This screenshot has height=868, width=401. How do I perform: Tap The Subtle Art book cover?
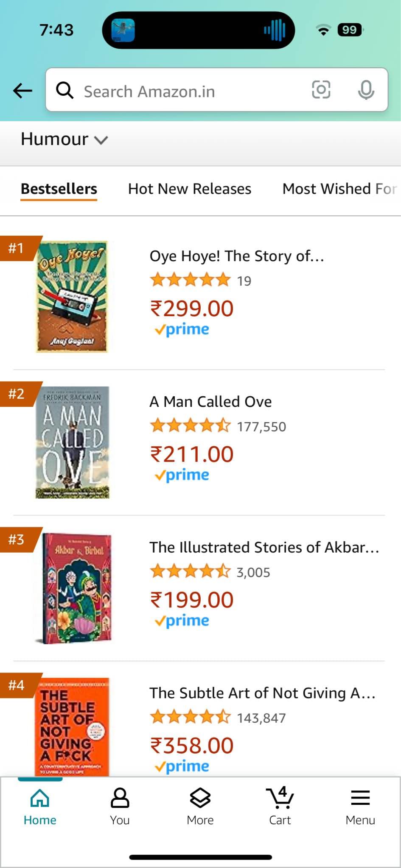point(72,727)
